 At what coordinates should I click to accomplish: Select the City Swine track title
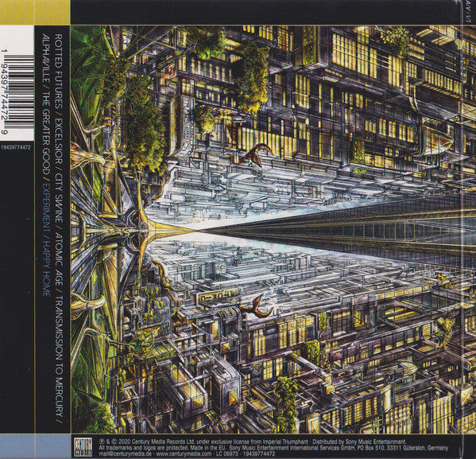pos(58,197)
